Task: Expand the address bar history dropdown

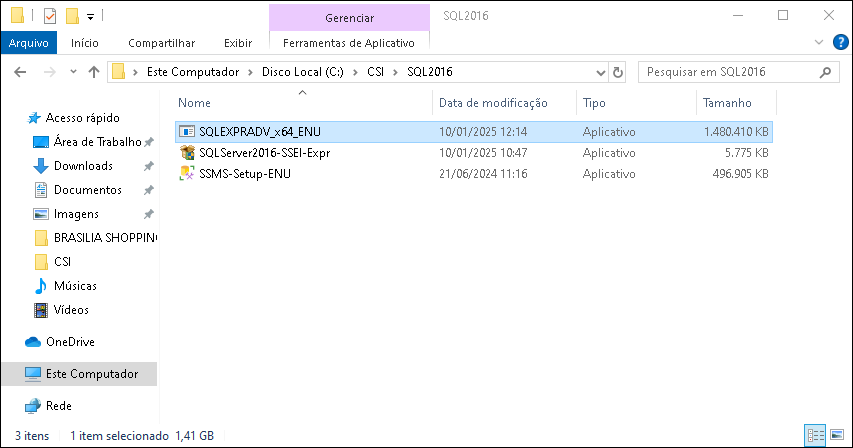Action: pyautogui.click(x=601, y=72)
